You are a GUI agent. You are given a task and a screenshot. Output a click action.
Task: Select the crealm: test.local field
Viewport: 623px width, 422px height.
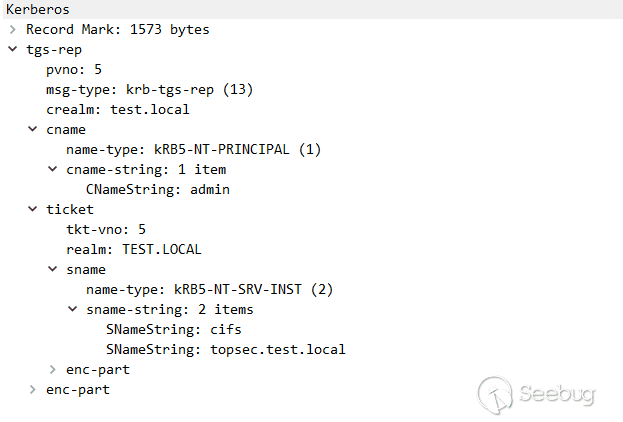point(117,110)
